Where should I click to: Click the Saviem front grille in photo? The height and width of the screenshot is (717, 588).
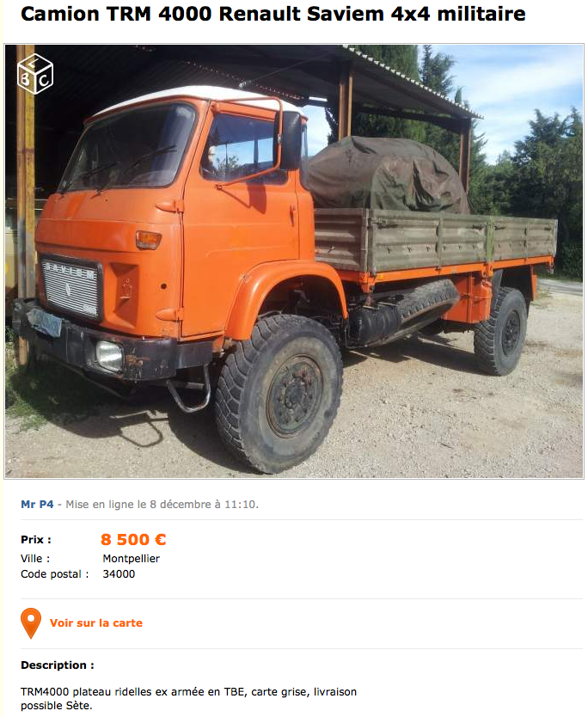pos(70,286)
